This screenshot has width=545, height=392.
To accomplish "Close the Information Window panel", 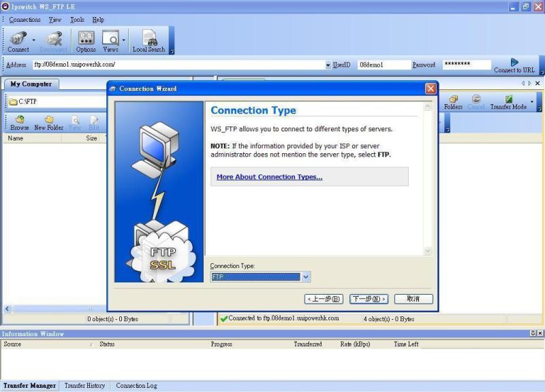I will (x=540, y=333).
